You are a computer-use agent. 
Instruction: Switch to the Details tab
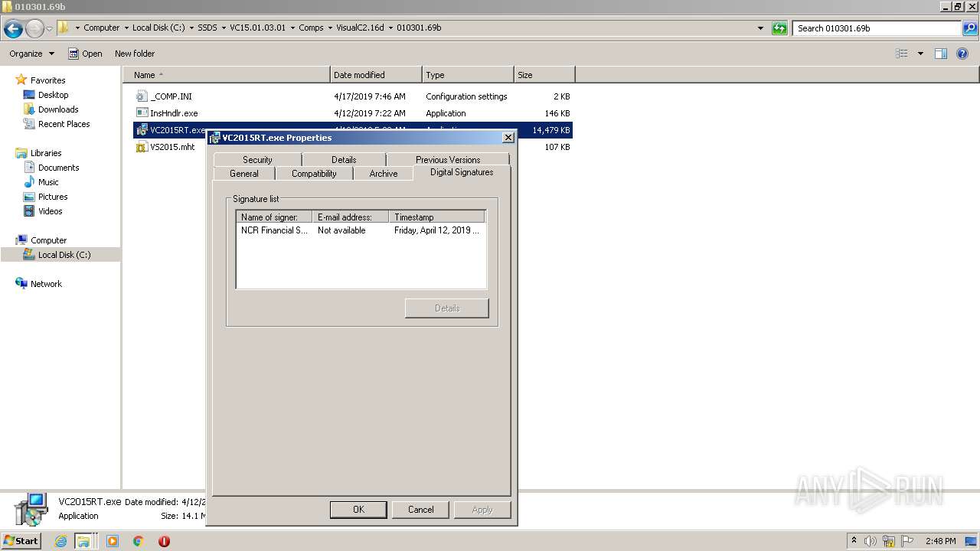(344, 159)
